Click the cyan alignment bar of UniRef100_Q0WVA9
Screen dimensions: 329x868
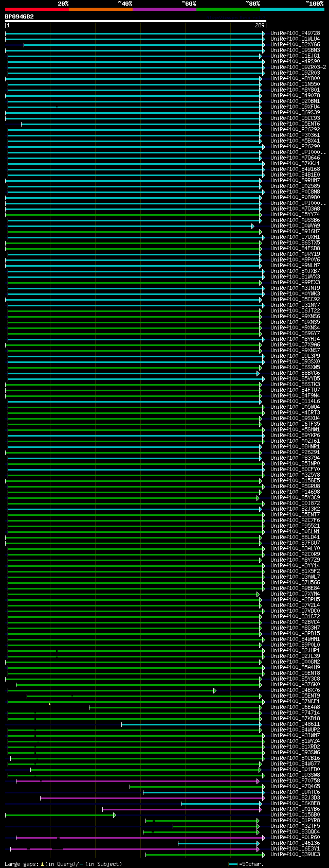(131, 226)
